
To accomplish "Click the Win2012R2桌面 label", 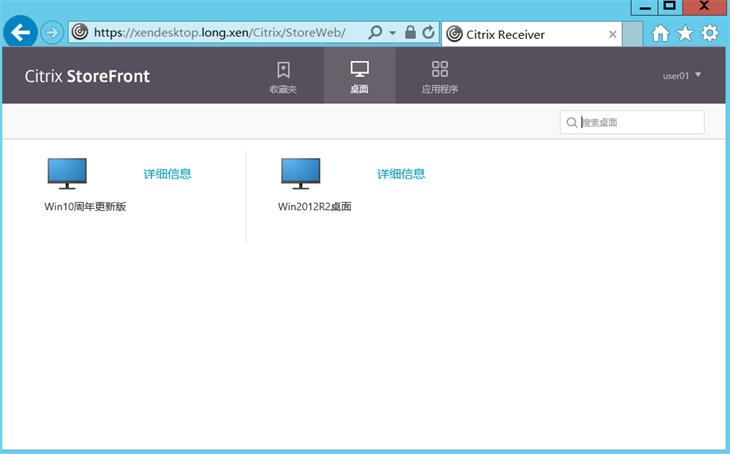I will click(315, 206).
